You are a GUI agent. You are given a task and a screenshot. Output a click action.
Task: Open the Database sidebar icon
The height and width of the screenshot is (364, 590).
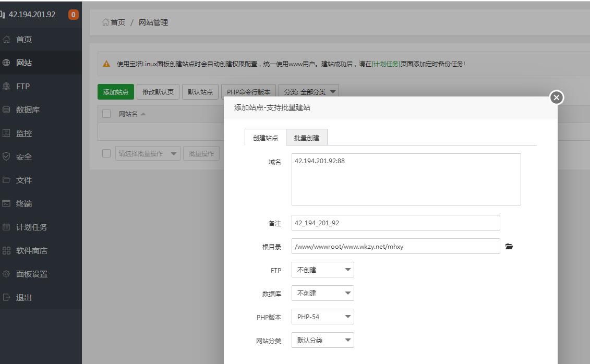coord(7,110)
